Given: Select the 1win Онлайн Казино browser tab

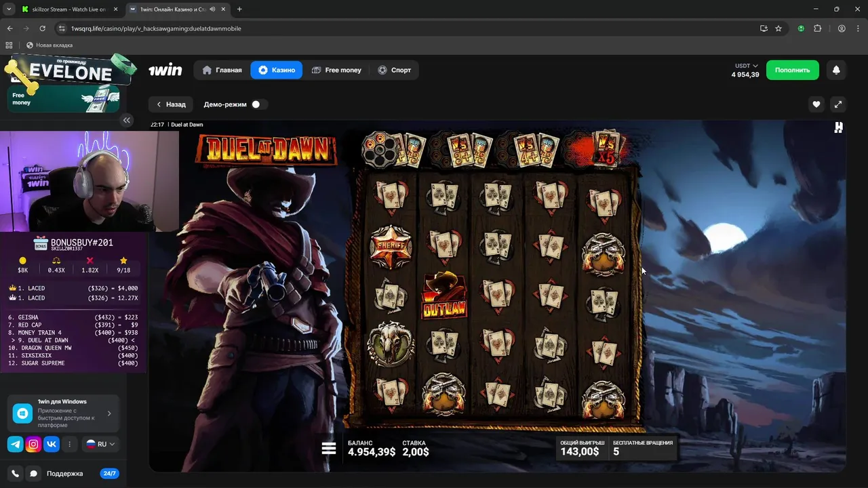Looking at the screenshot, I should pyautogui.click(x=176, y=9).
